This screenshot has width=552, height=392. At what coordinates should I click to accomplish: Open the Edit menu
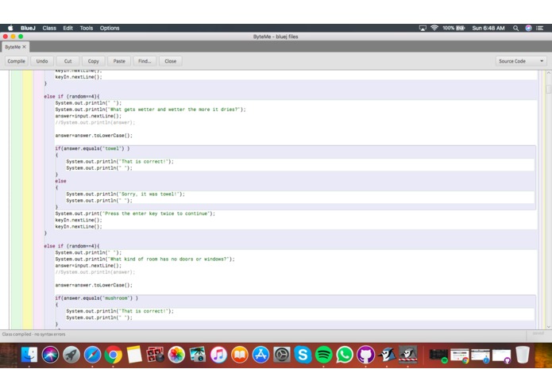(68, 28)
